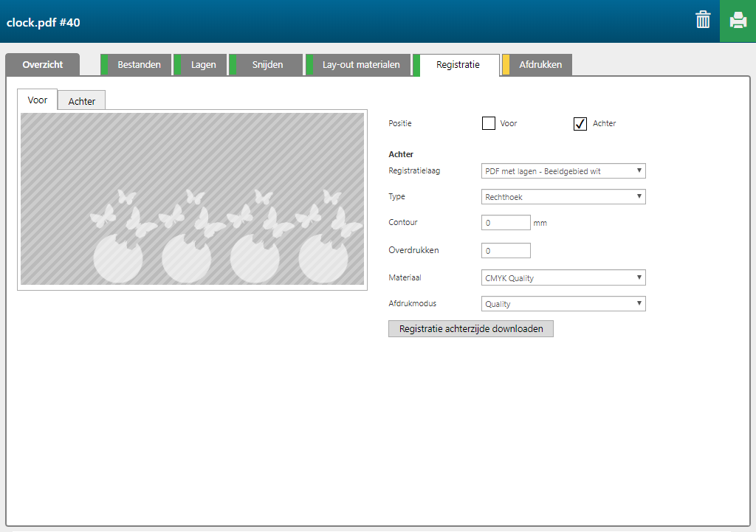Go to the Lagen tab

[x=203, y=65]
